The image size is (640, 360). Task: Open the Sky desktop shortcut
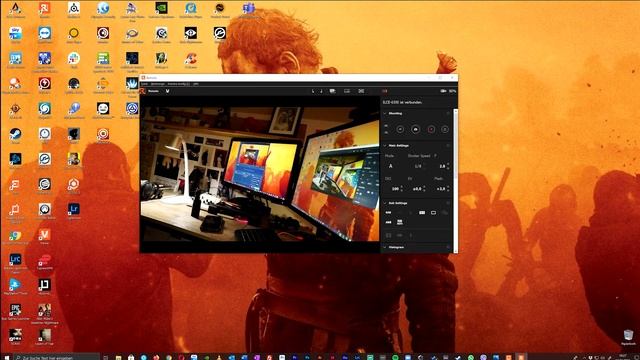pos(15,35)
